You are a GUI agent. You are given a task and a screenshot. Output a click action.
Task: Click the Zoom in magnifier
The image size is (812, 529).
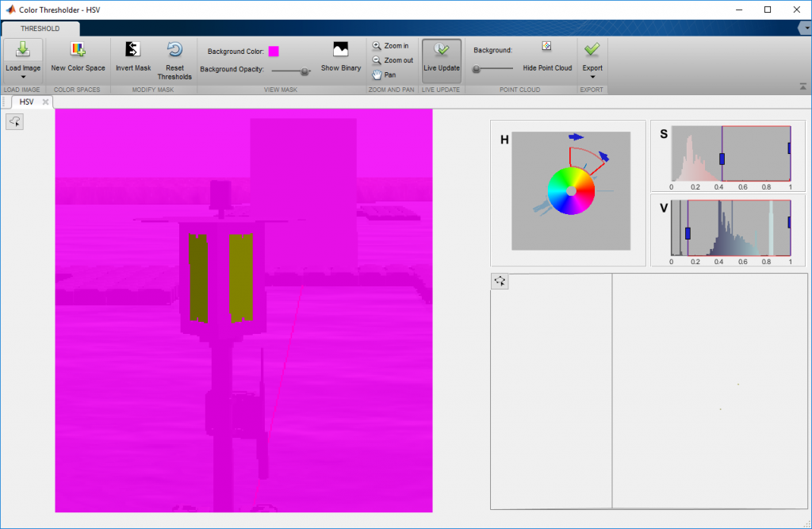click(x=377, y=46)
